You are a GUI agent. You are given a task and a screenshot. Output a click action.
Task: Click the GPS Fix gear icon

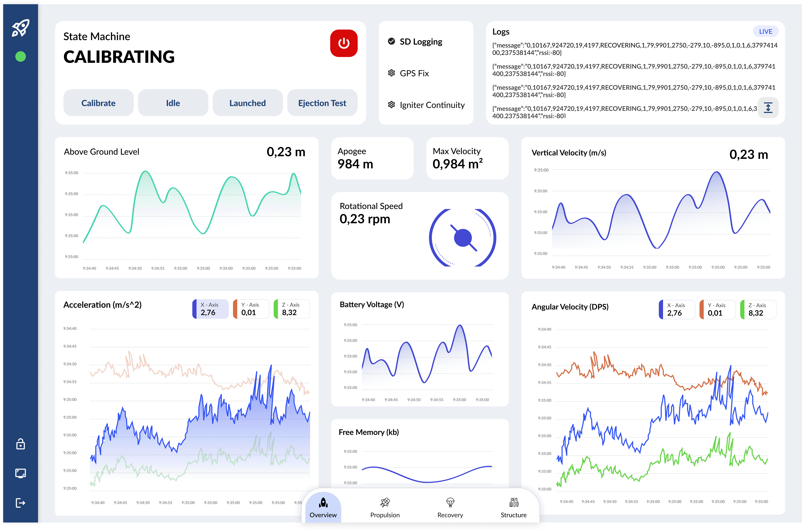point(391,73)
